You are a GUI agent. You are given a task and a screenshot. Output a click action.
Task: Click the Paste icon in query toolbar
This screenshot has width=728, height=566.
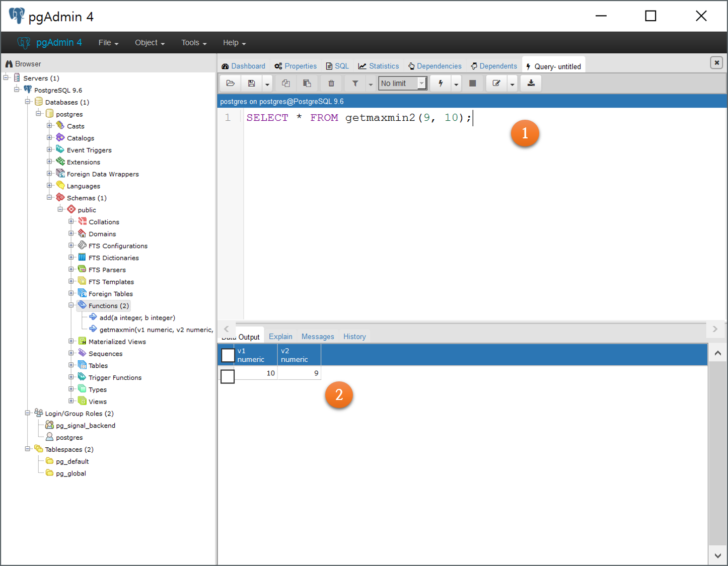coord(307,84)
